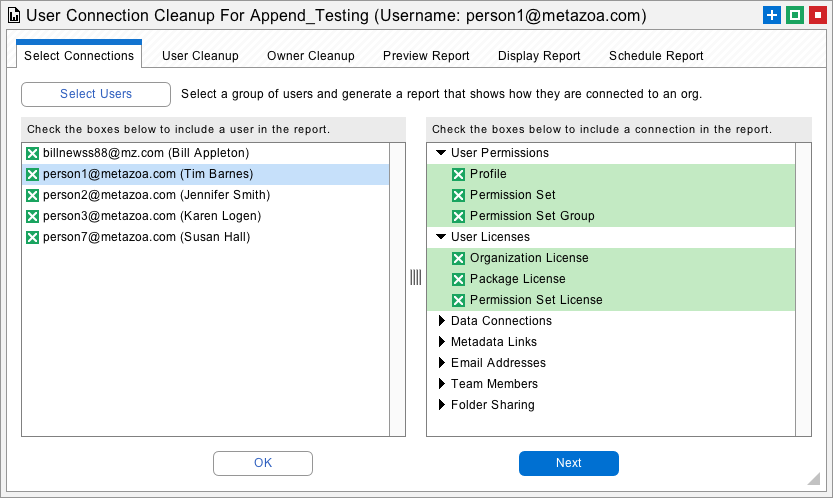Screen dimensions: 833x498
Task: Toggle the Package License checkbox
Action: click(x=458, y=280)
